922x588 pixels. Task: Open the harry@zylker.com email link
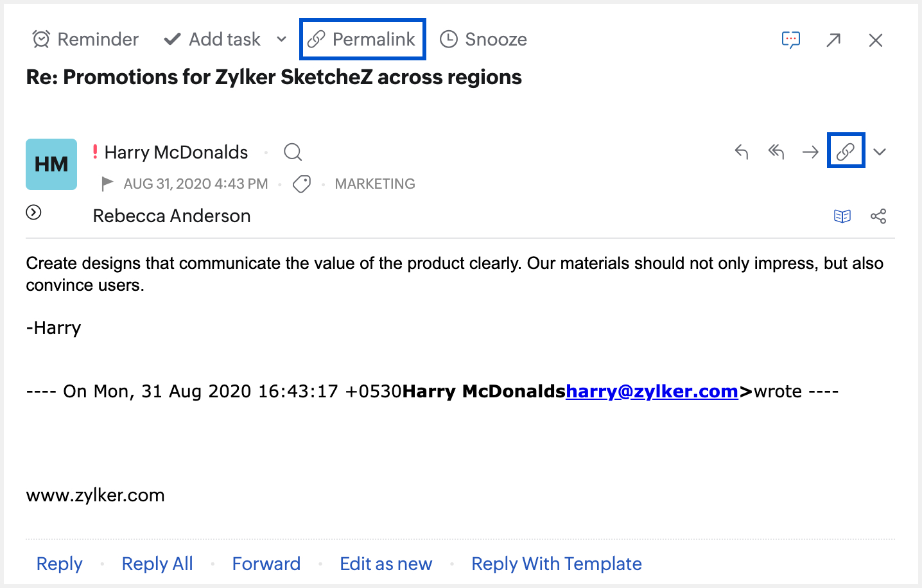[652, 392]
